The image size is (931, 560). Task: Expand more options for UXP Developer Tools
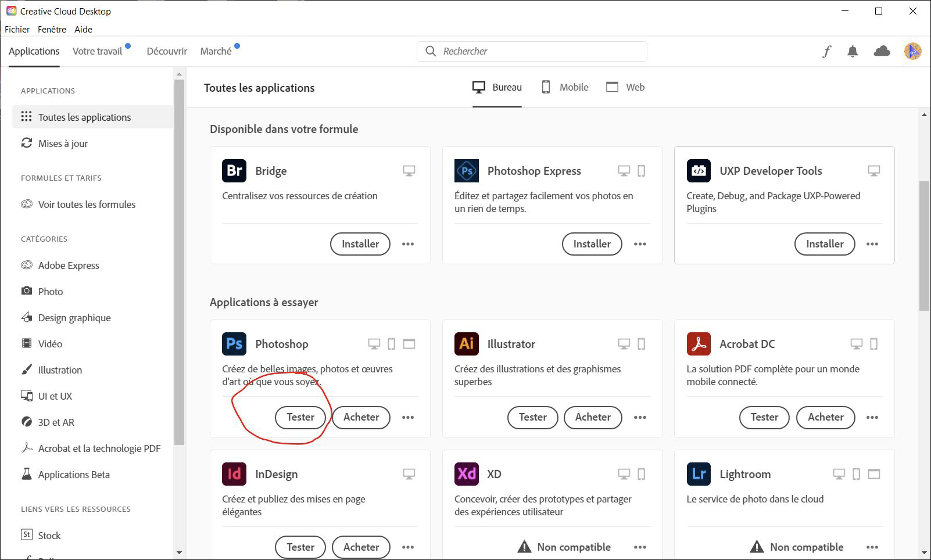coord(872,244)
